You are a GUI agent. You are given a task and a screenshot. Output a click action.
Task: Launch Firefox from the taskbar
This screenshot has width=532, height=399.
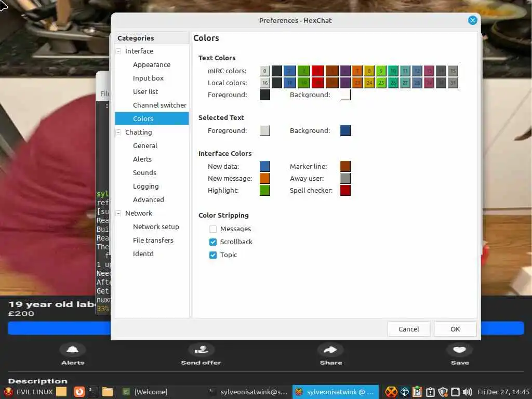click(79, 392)
